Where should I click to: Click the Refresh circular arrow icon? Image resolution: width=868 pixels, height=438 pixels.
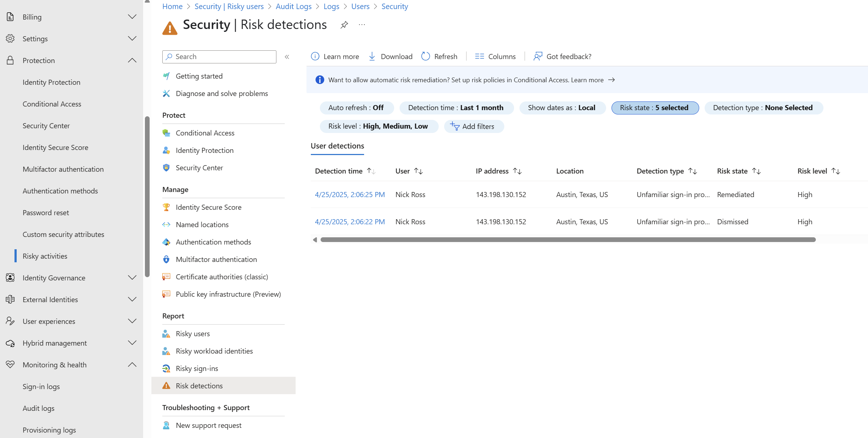426,57
